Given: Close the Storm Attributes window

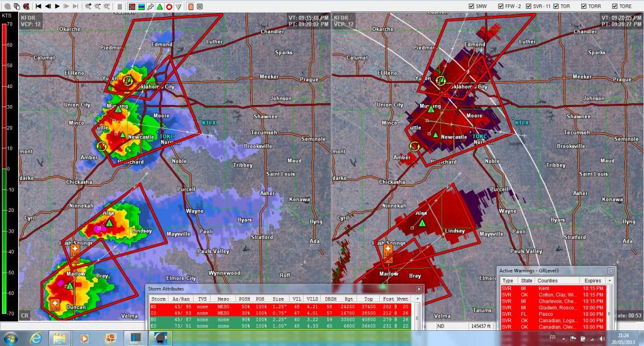Looking at the screenshot, I should point(418,289).
